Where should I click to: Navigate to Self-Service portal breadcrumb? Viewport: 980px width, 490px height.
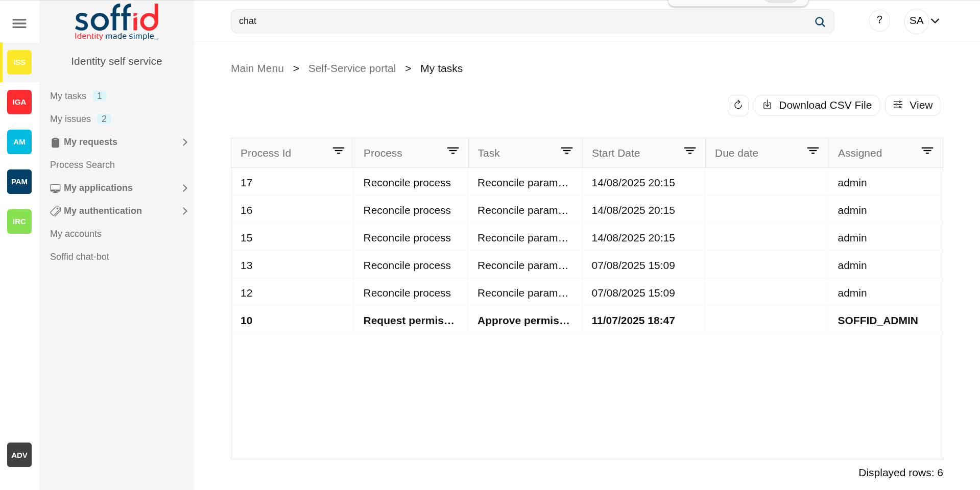click(x=352, y=68)
